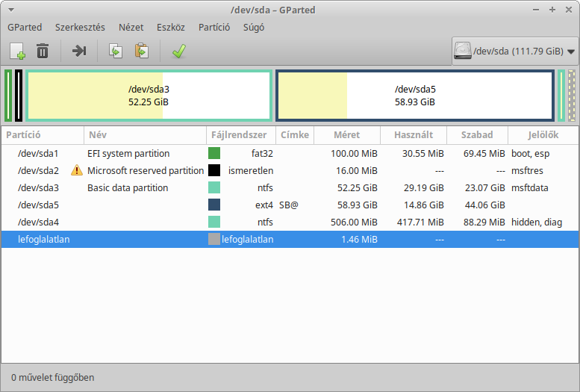The height and width of the screenshot is (392, 580).
Task: Click the dark blue ext4 color swatch
Action: tap(214, 205)
